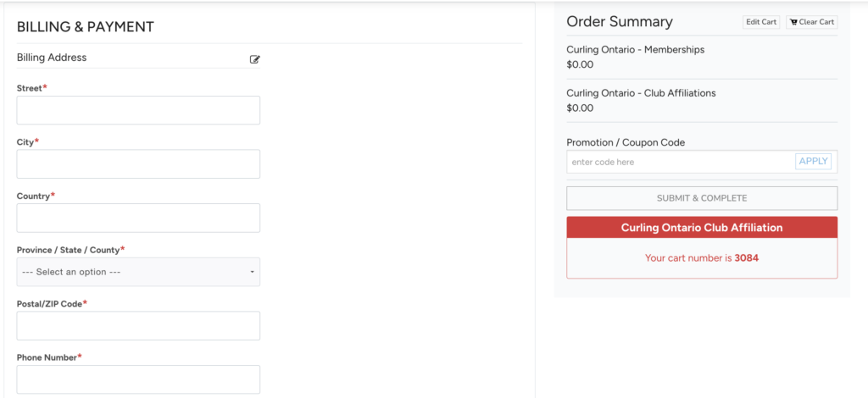Click the Promotion / Coupon Code label
Screen dimensions: 868x398
coord(626,142)
